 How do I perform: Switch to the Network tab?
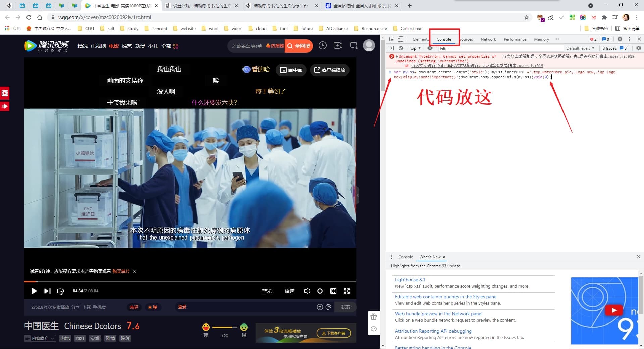coord(488,39)
